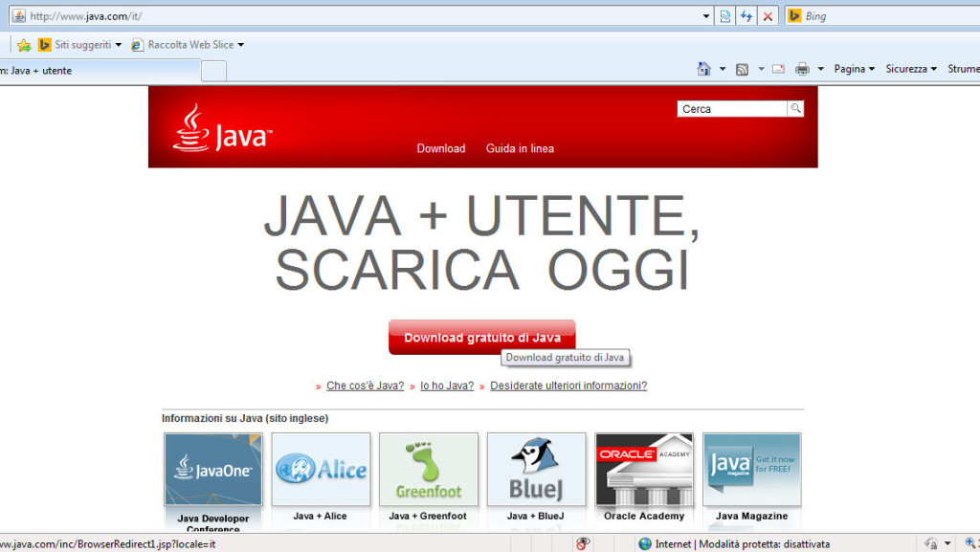Open the Print options dropdown arrow
The image size is (980, 552).
point(820,69)
